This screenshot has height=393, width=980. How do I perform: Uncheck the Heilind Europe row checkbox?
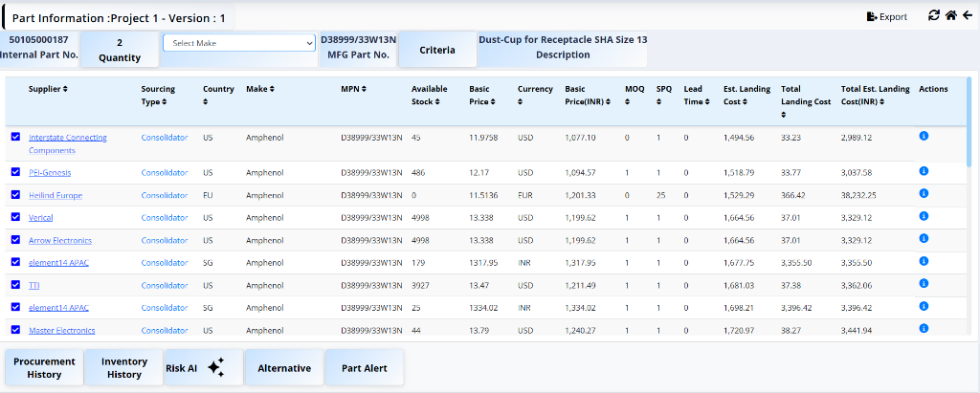(15, 194)
